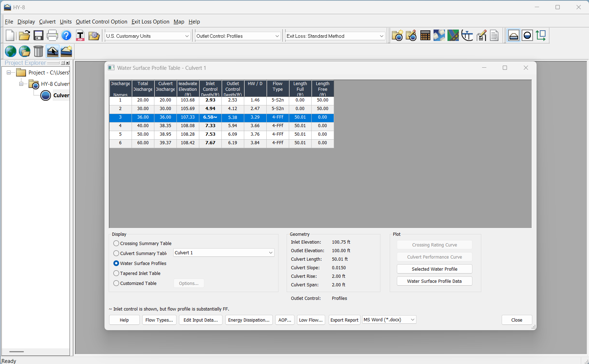Click the Flow Types... button
589x364 pixels.
coord(159,320)
